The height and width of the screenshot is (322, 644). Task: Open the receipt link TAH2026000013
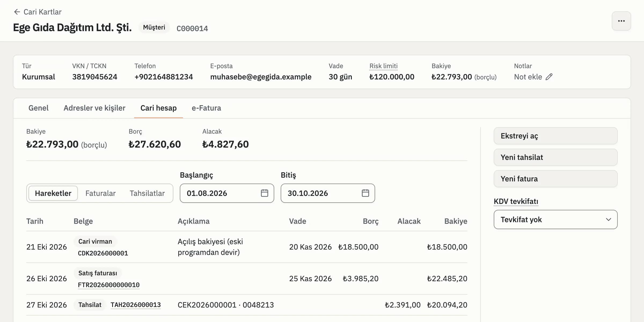click(136, 305)
